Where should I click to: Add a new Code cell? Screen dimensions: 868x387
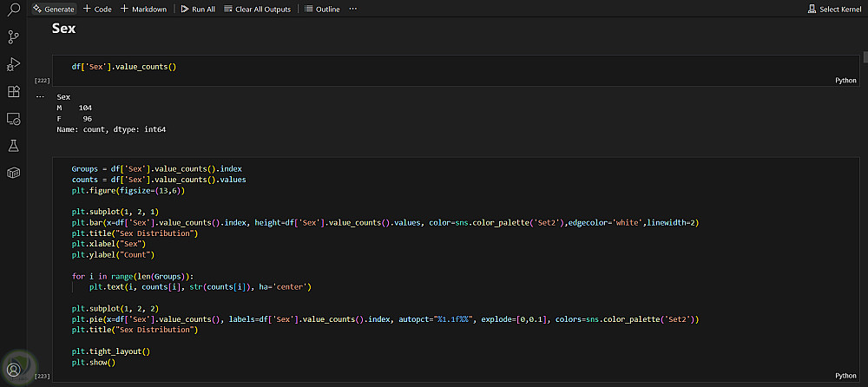(x=97, y=9)
